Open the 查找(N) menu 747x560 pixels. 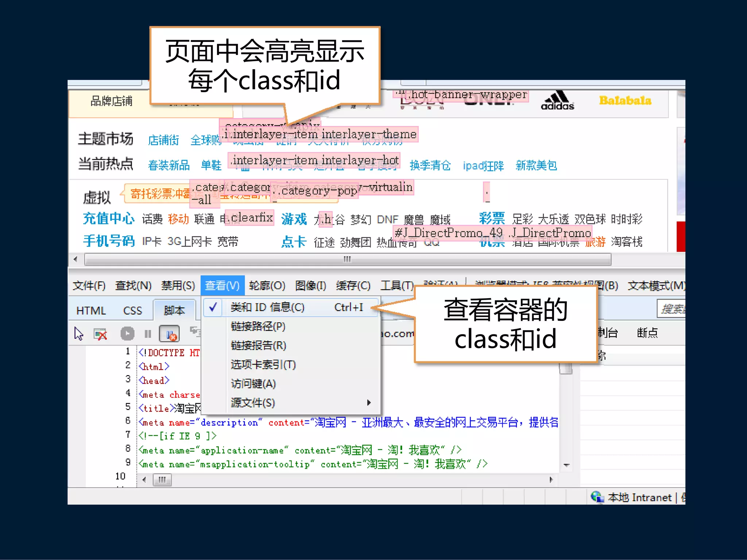tap(133, 285)
